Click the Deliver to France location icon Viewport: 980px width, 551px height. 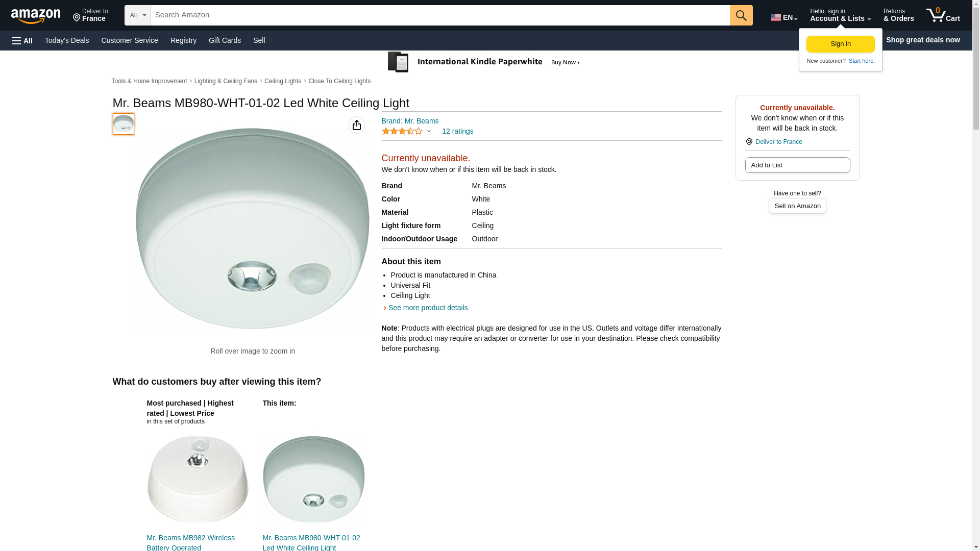(x=749, y=142)
